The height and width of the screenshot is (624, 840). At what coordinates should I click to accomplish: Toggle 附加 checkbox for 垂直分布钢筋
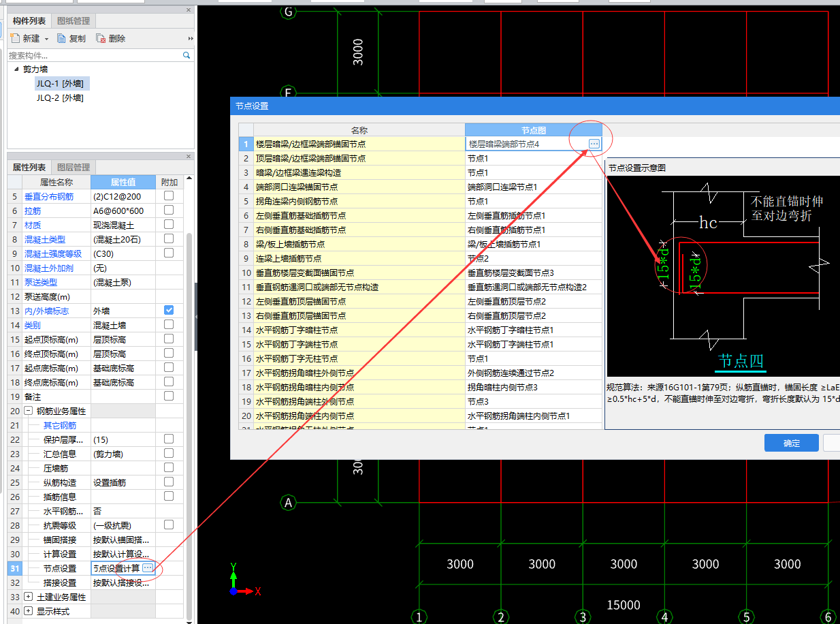click(169, 196)
